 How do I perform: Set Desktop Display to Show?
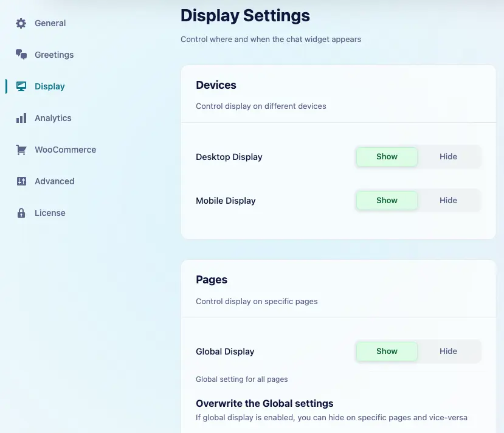[387, 156]
